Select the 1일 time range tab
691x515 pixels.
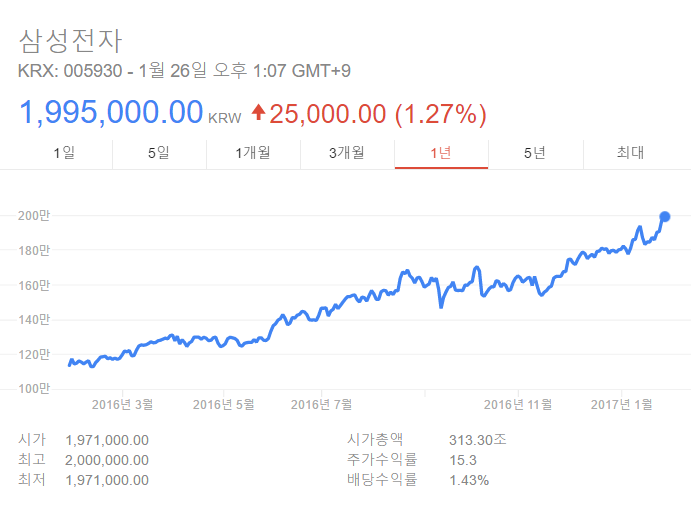(x=64, y=153)
